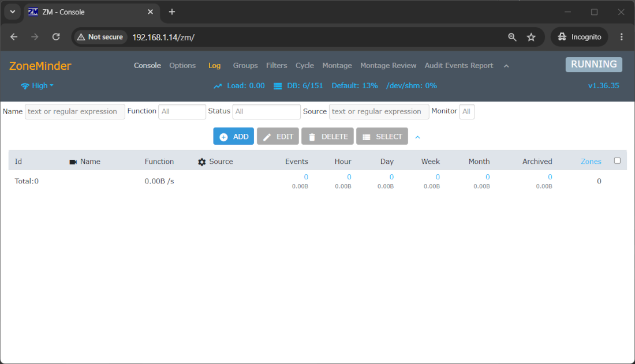Open the Function filter dropdown
This screenshot has width=635, height=364.
(x=182, y=111)
